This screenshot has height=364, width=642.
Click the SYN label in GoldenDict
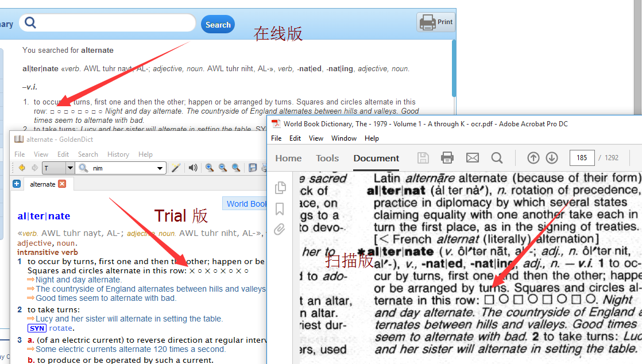[x=37, y=328]
